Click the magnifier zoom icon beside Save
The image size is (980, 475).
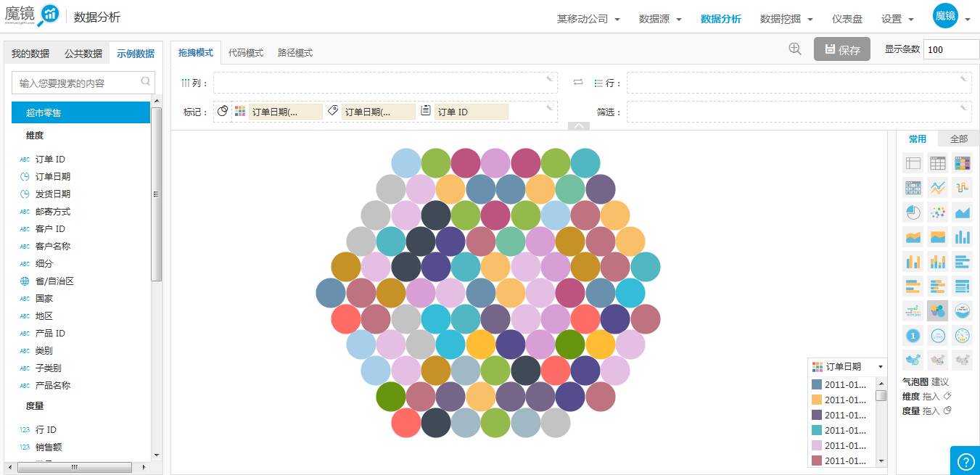click(x=795, y=49)
